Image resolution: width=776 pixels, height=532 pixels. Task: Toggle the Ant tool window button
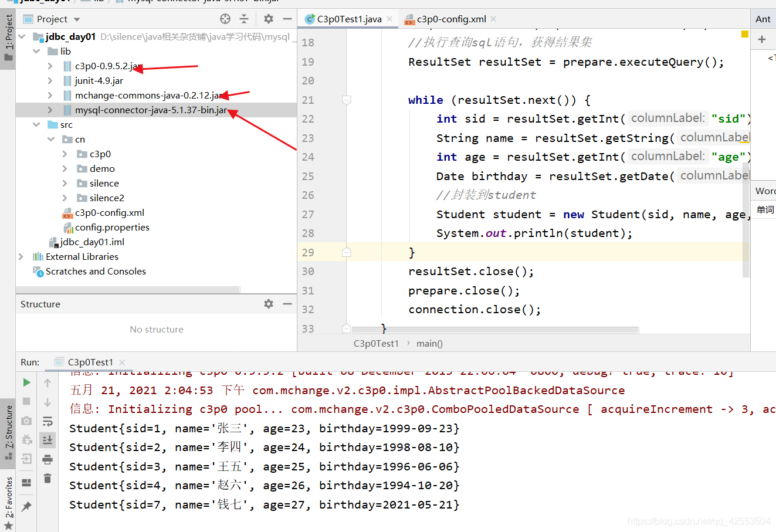763,19
